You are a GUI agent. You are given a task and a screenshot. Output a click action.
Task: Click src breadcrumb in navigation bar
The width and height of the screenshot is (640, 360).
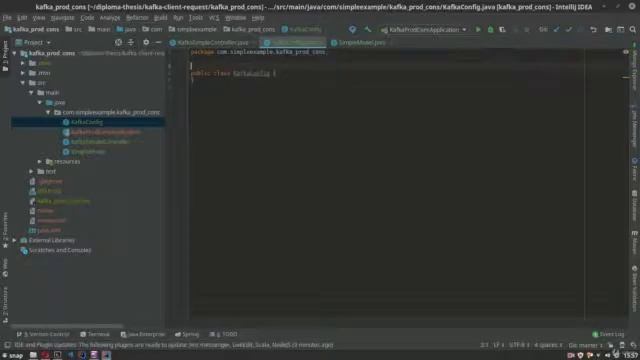point(73,29)
